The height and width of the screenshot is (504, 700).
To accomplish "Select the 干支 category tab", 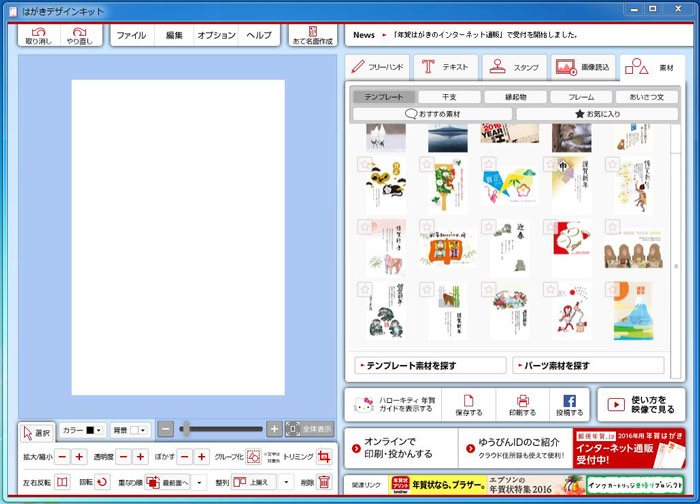I will point(450,97).
